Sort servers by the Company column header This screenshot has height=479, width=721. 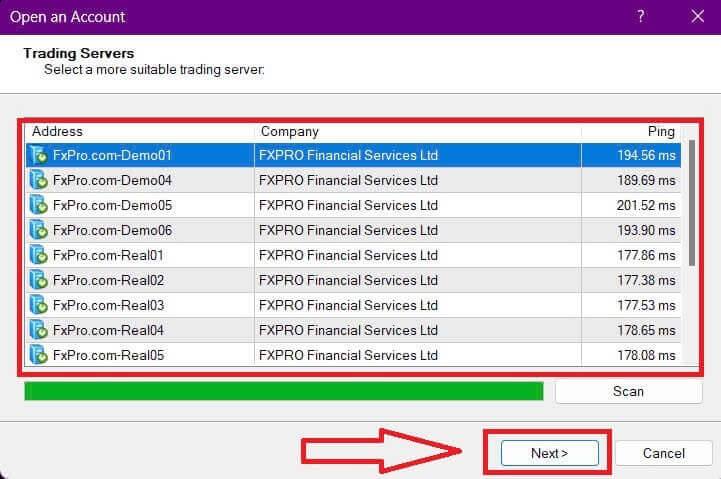click(417, 131)
